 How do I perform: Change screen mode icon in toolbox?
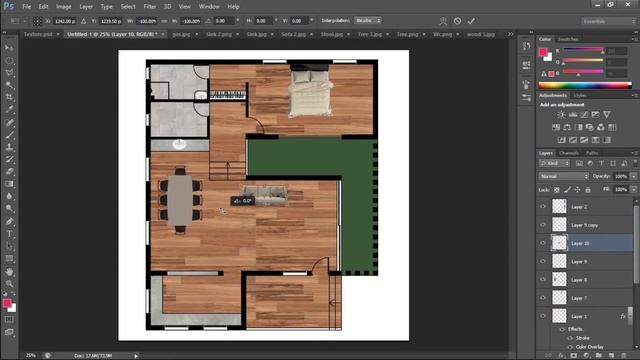tap(9, 332)
